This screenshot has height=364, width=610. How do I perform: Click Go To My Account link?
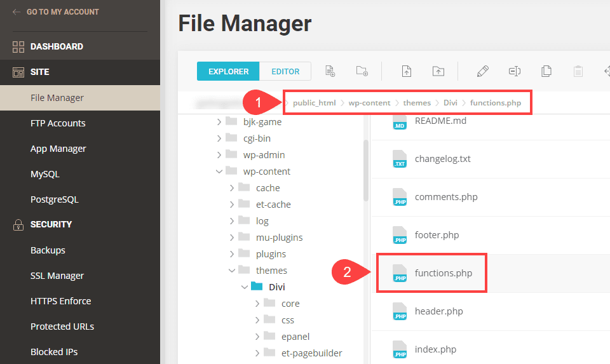tap(63, 12)
